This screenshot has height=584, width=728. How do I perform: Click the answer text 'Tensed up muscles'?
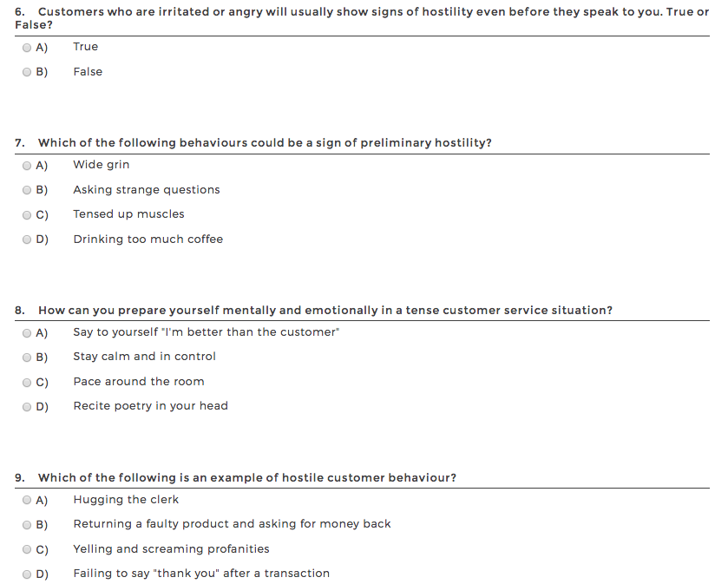click(128, 214)
